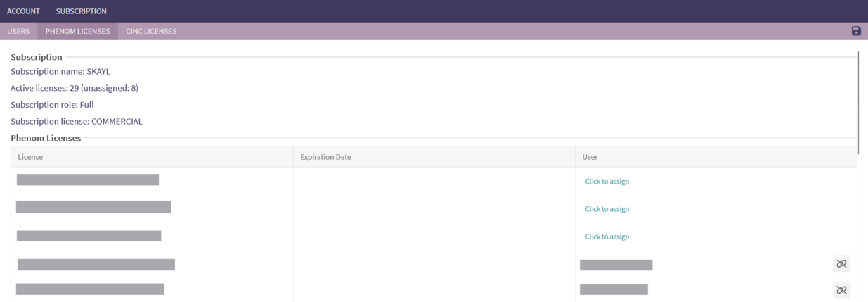Click the Expiration Date column header
Image resolution: width=868 pixels, height=302 pixels.
[325, 157]
